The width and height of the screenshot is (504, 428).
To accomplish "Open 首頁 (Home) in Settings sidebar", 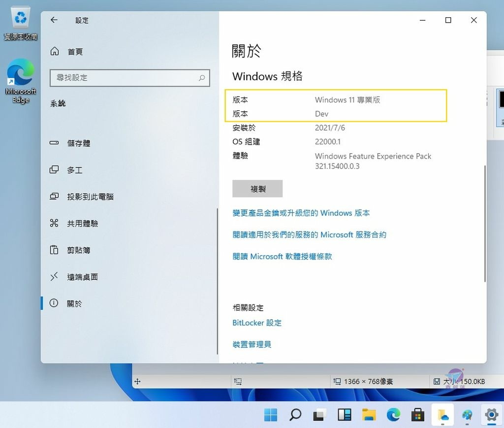I will (x=66, y=51).
